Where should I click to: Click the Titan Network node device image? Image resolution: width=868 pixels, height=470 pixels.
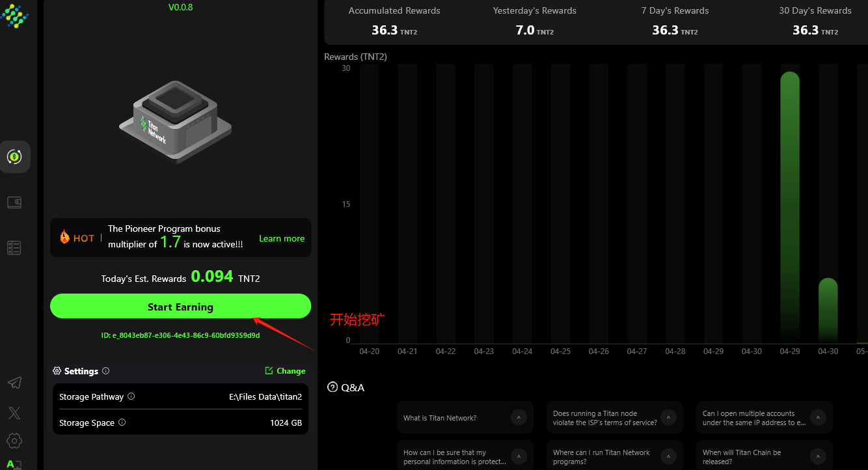click(176, 122)
